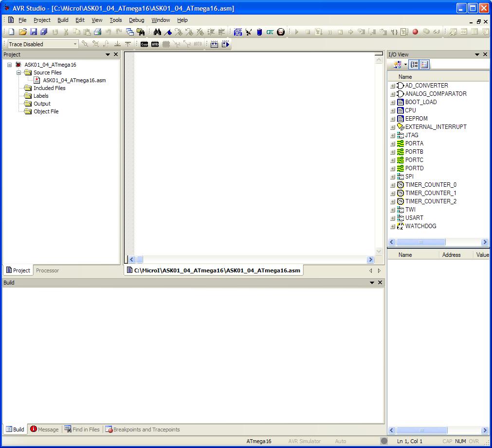The image size is (492, 448).
Task: Open Find in Files from the toolbar icon
Action: coord(141,32)
